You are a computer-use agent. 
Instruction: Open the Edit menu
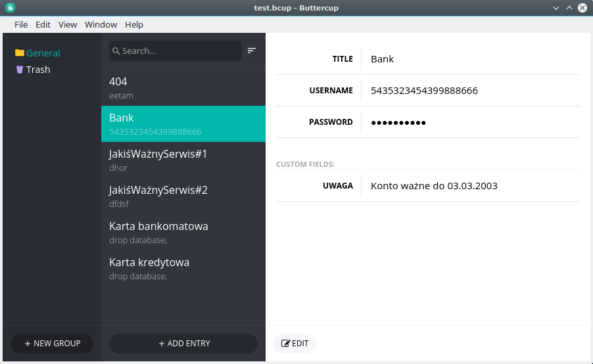[43, 24]
